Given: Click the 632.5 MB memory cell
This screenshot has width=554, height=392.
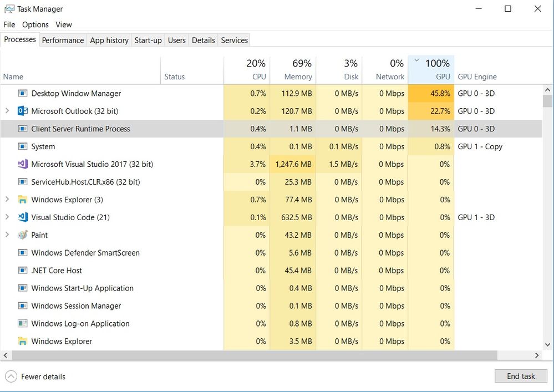Looking at the screenshot, I should pyautogui.click(x=293, y=217).
